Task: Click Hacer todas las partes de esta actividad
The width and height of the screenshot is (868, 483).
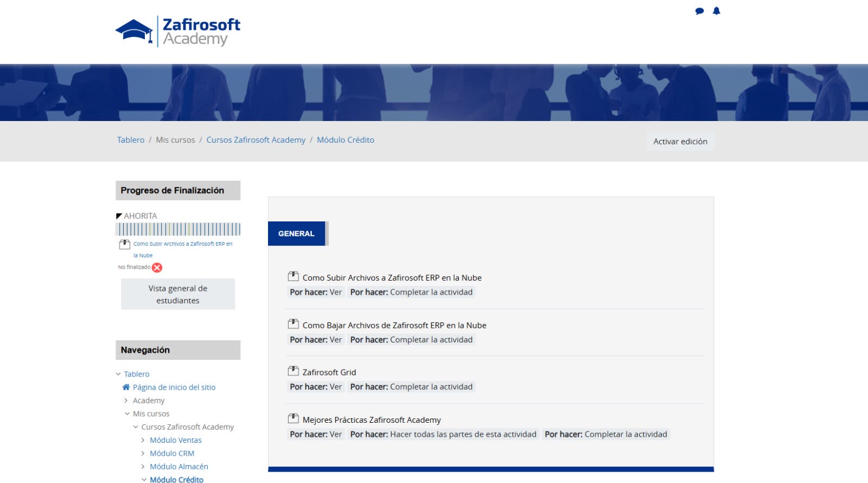Action: [443, 434]
